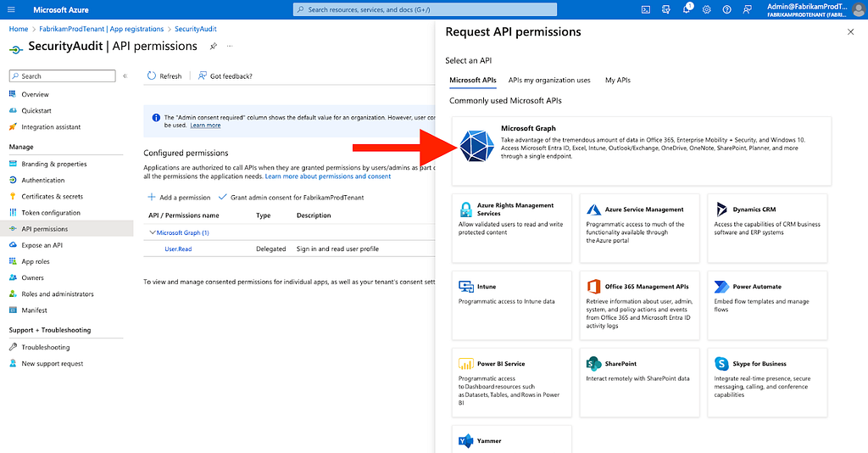Click the API / Permissions name column header
The image size is (868, 453).
tap(184, 215)
